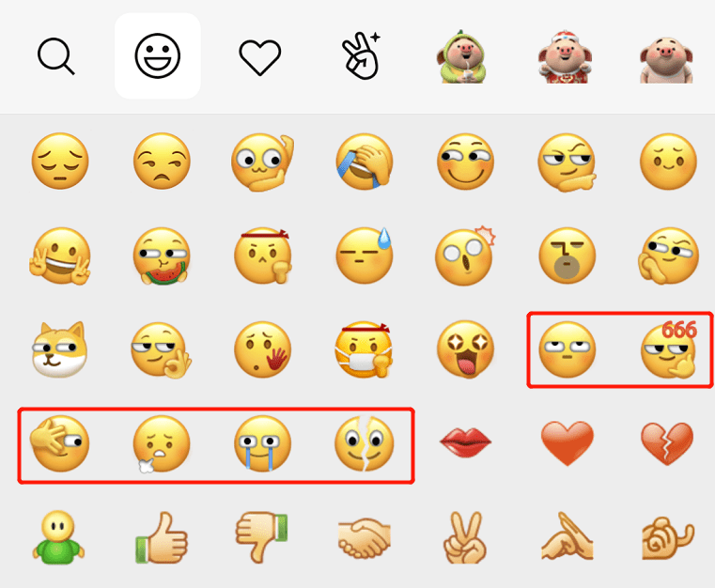715x588 pixels.
Task: Select the green-hooded pig sticker pack
Action: click(x=463, y=56)
